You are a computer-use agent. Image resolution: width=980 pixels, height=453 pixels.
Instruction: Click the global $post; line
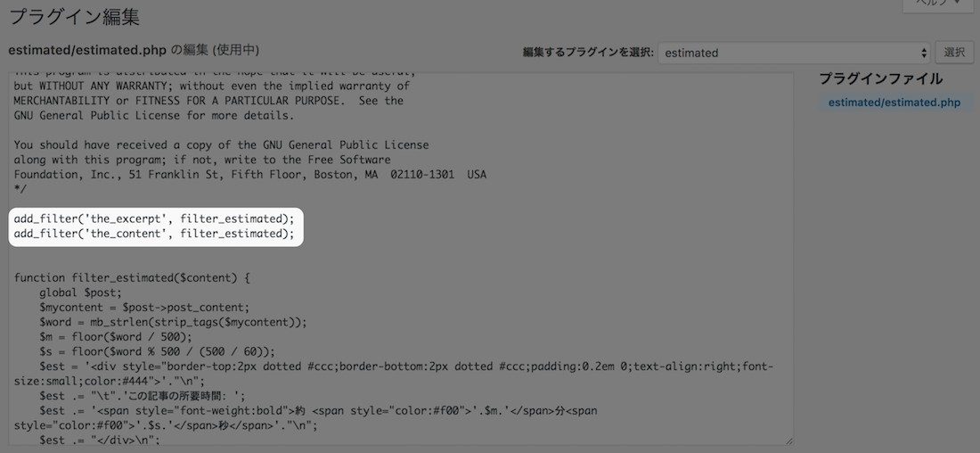[80, 292]
